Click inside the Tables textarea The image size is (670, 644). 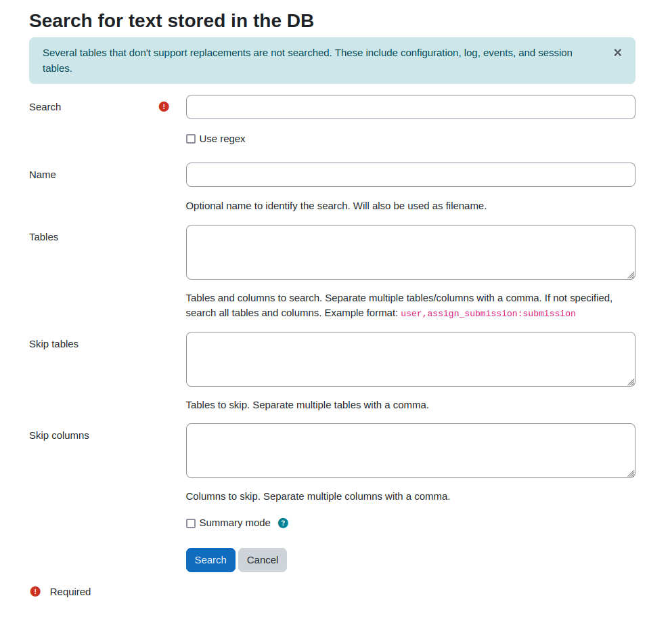(x=411, y=253)
